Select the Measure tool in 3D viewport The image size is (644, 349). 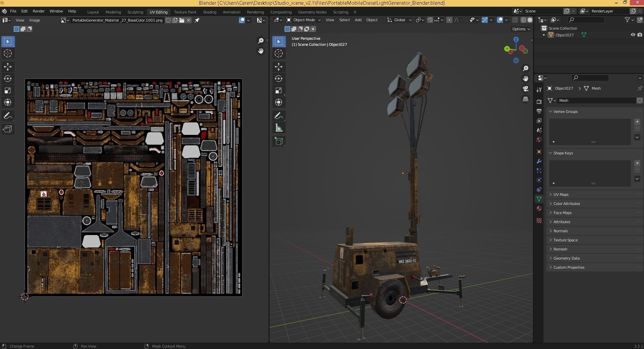click(279, 127)
